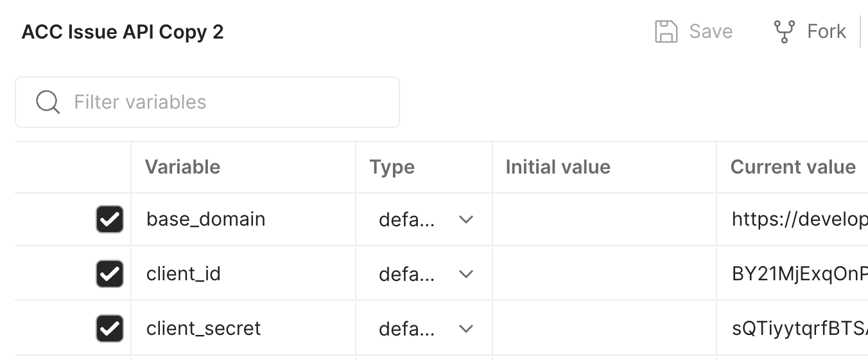Viewport: 868px width, 360px height.
Task: Click the Fork branch icon
Action: (x=785, y=31)
